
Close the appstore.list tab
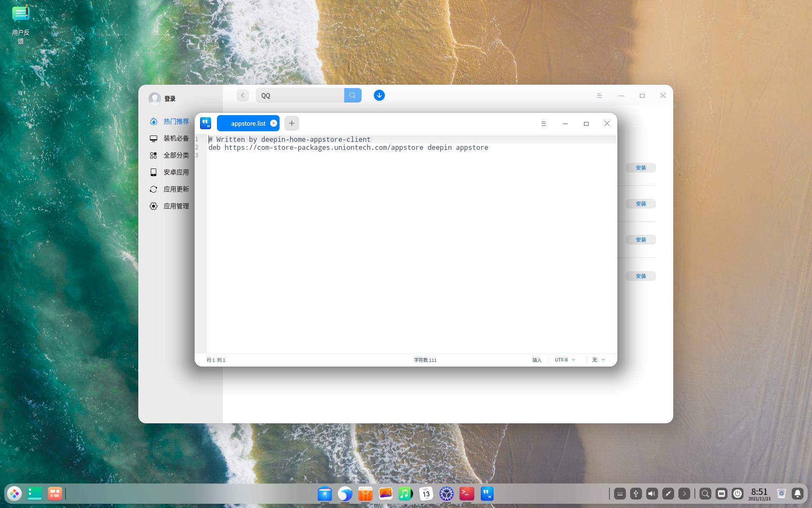(x=274, y=123)
